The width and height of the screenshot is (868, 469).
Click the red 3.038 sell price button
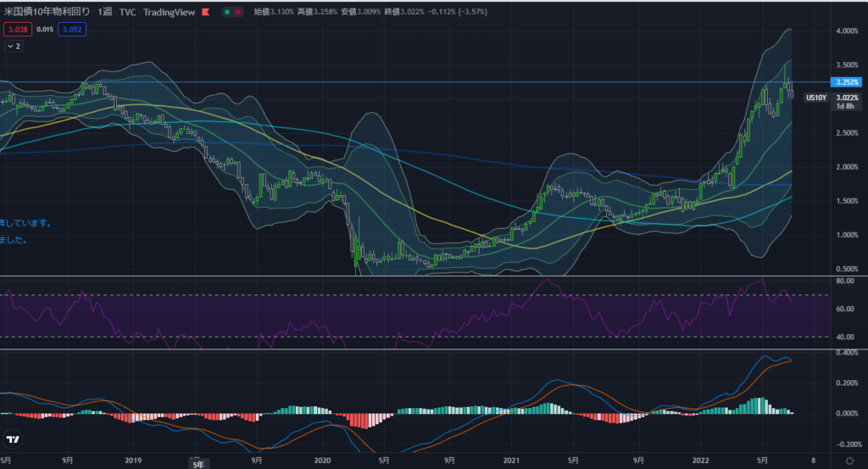coord(18,29)
